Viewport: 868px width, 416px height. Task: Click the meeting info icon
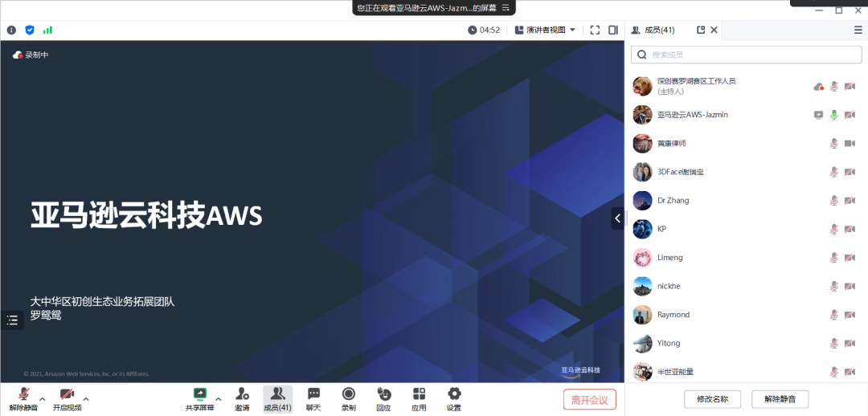tap(11, 30)
